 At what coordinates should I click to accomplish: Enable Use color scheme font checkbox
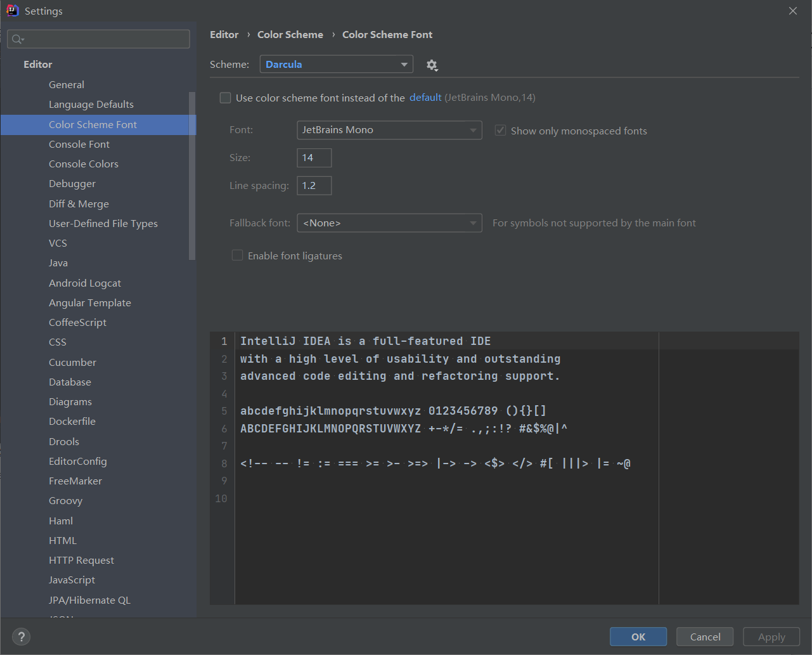coord(225,98)
